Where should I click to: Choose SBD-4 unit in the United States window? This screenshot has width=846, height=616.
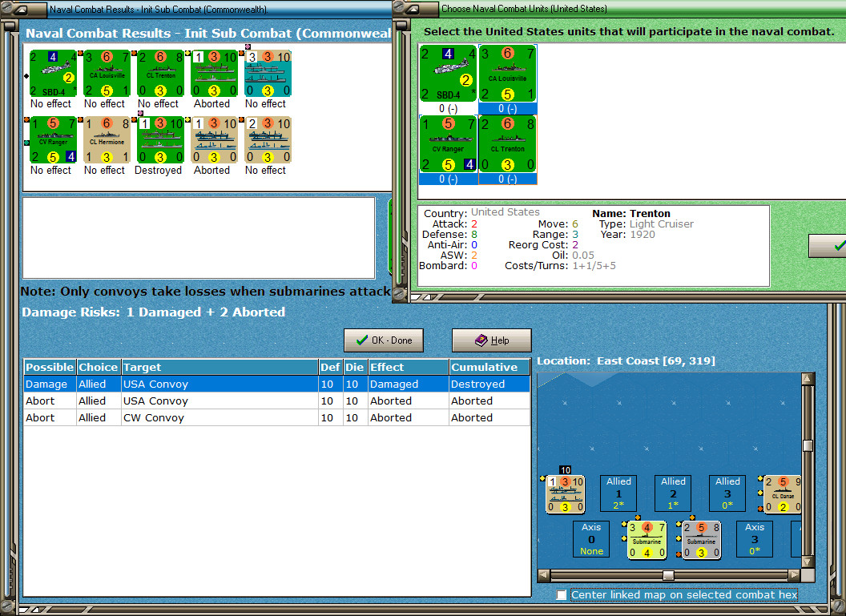[x=449, y=74]
